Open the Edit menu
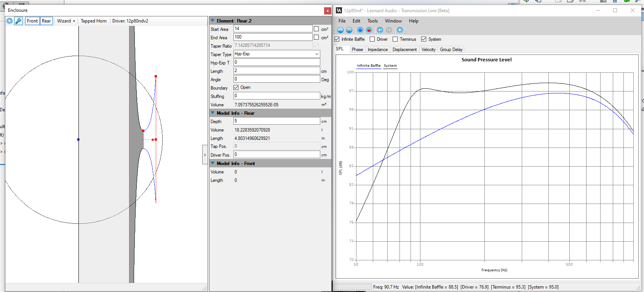 coord(356,21)
